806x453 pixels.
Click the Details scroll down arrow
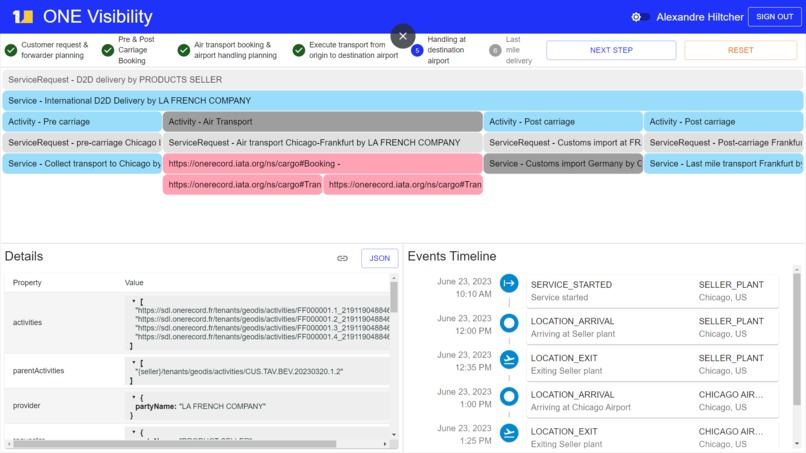[394, 435]
